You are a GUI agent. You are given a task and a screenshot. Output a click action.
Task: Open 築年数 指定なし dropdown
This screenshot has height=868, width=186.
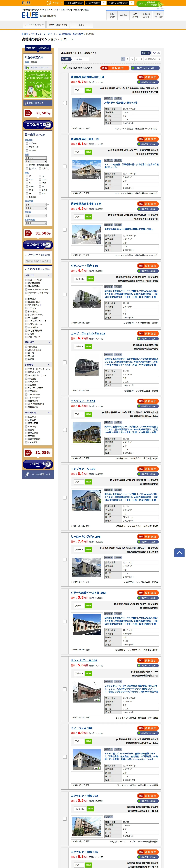pos(36,216)
